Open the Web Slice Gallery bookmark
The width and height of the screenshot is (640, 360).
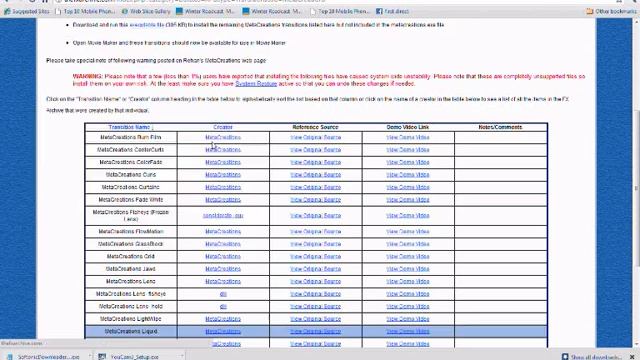click(x=146, y=11)
